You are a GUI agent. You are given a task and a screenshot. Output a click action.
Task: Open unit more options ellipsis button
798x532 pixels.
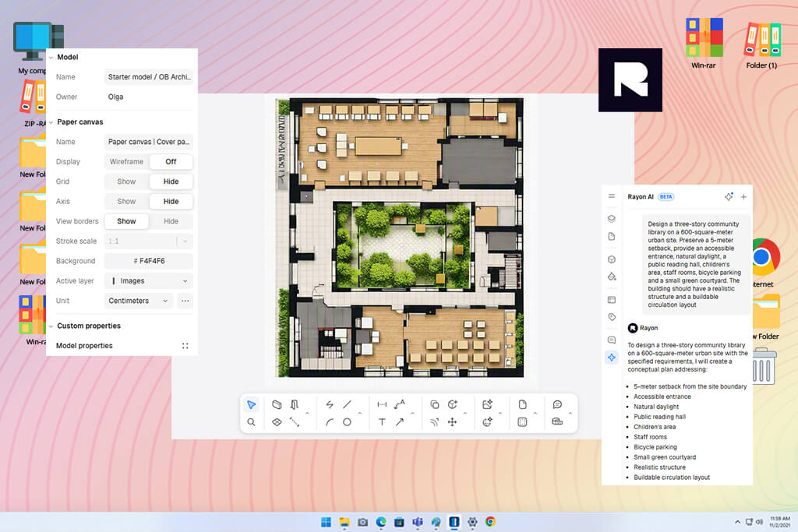pos(185,301)
